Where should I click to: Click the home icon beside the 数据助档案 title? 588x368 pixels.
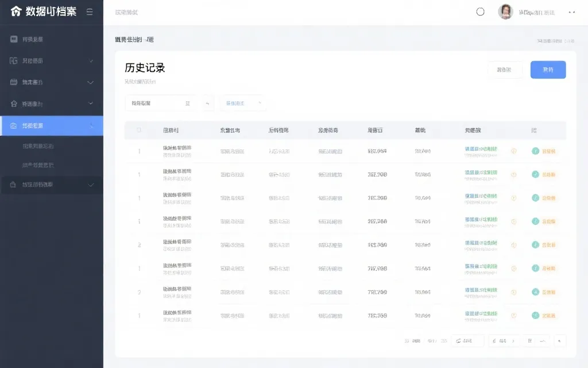[x=16, y=11]
